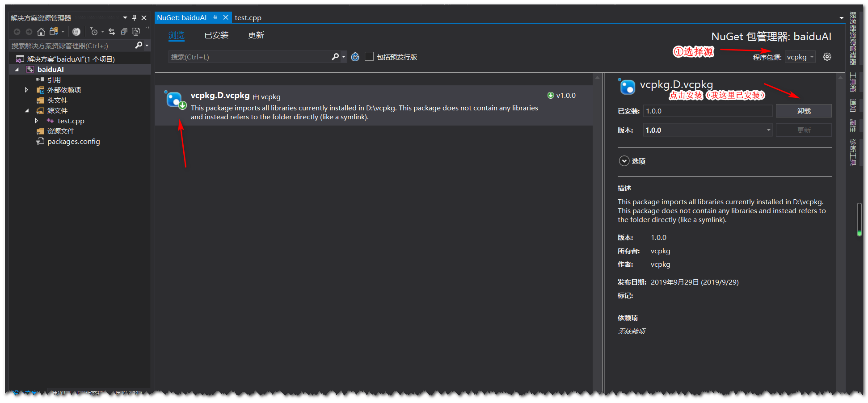The image size is (868, 403).
Task: Click the 卸载 uninstall button
Action: pyautogui.click(x=804, y=111)
